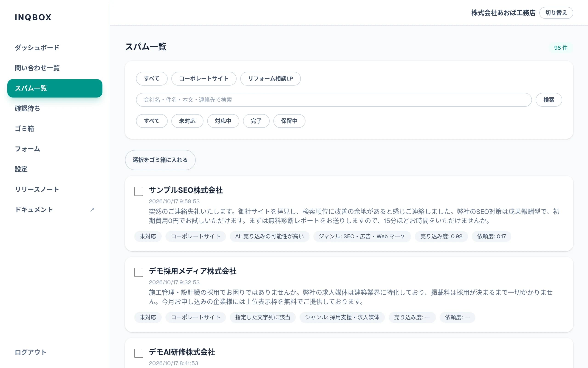Click the INQBOX logo
The width and height of the screenshot is (588, 368).
click(x=33, y=17)
